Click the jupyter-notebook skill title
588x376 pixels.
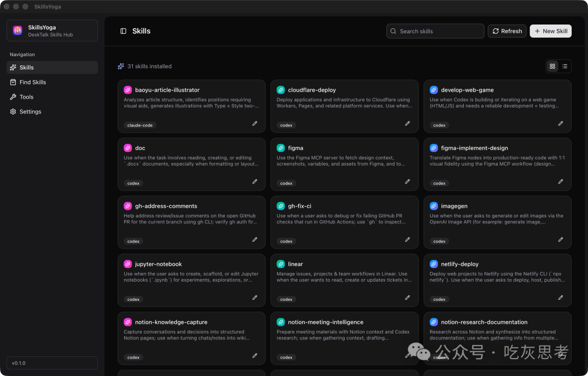(x=158, y=264)
